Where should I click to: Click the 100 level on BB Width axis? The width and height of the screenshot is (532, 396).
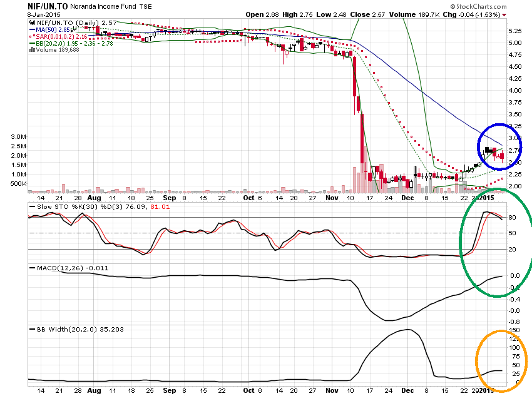514,347
